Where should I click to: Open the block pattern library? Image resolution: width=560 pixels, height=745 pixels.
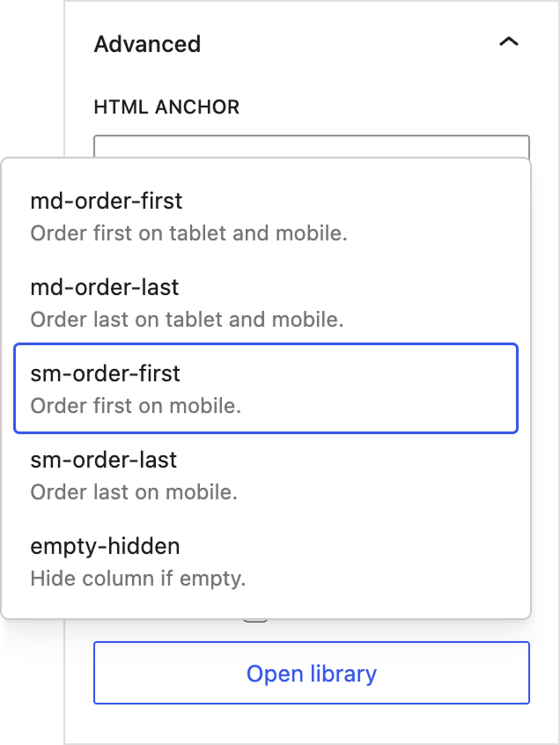pyautogui.click(x=311, y=673)
